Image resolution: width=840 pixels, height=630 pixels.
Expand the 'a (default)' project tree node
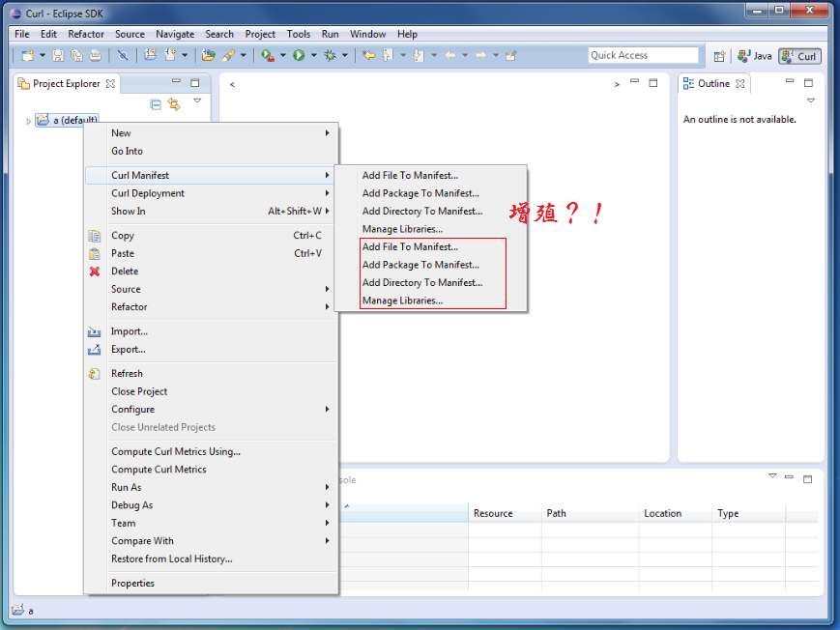[28, 121]
